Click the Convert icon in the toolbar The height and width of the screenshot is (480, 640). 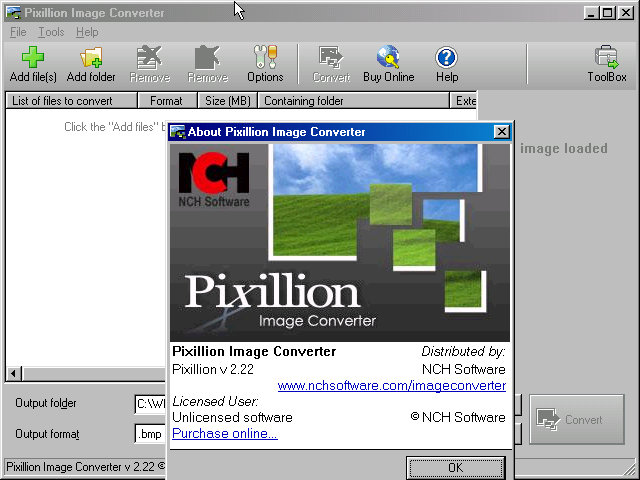coord(331,64)
